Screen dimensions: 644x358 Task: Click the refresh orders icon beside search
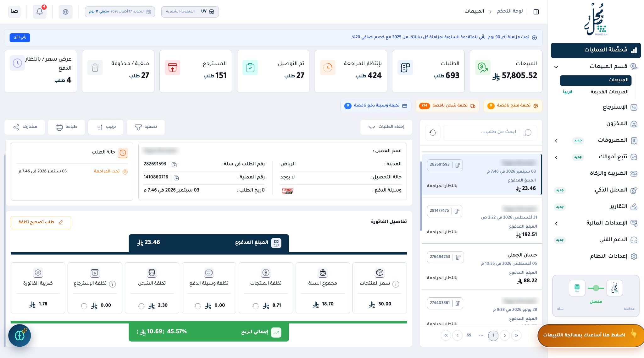433,133
